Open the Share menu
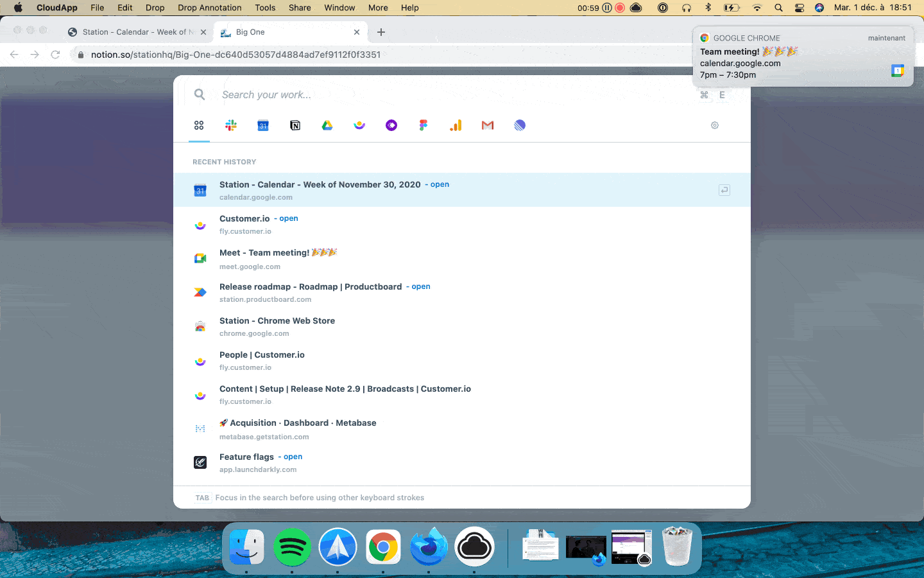 click(x=300, y=8)
